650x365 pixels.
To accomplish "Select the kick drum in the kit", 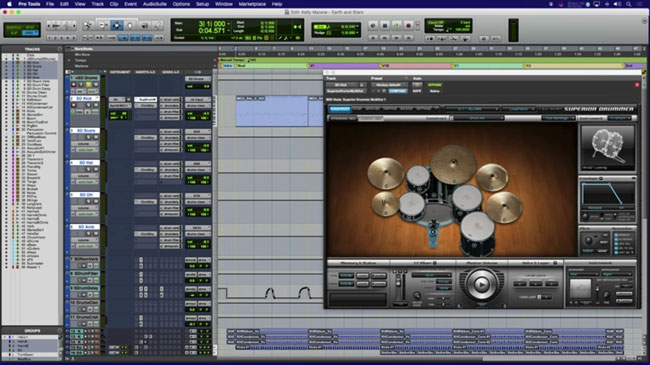I will pos(433,216).
